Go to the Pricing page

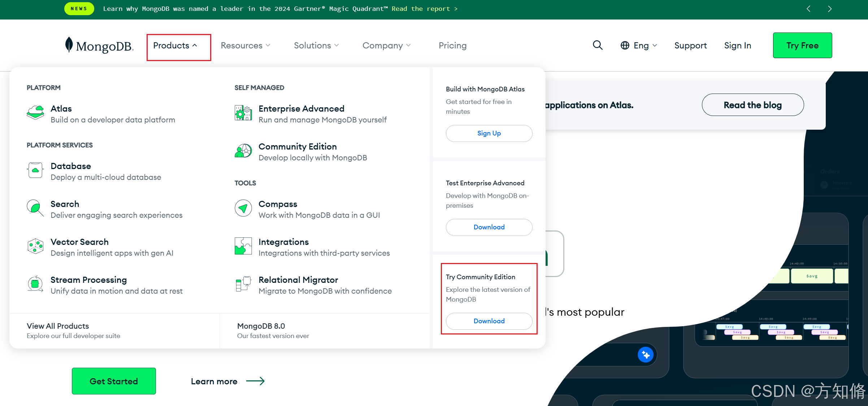[x=452, y=46]
